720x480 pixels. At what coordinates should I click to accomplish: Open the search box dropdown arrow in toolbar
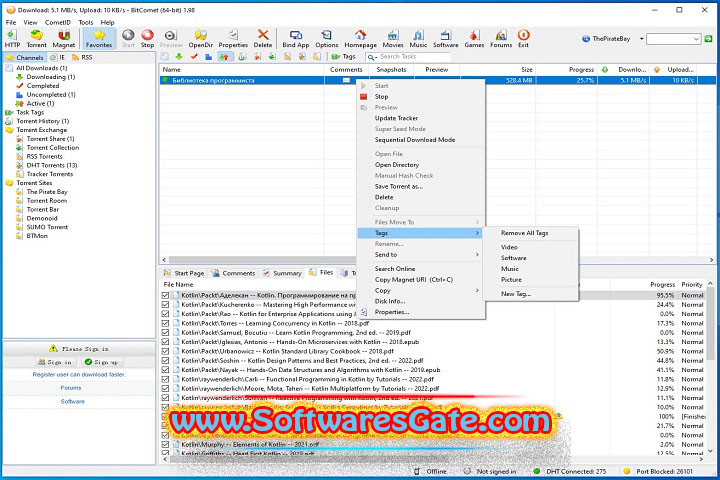697,40
